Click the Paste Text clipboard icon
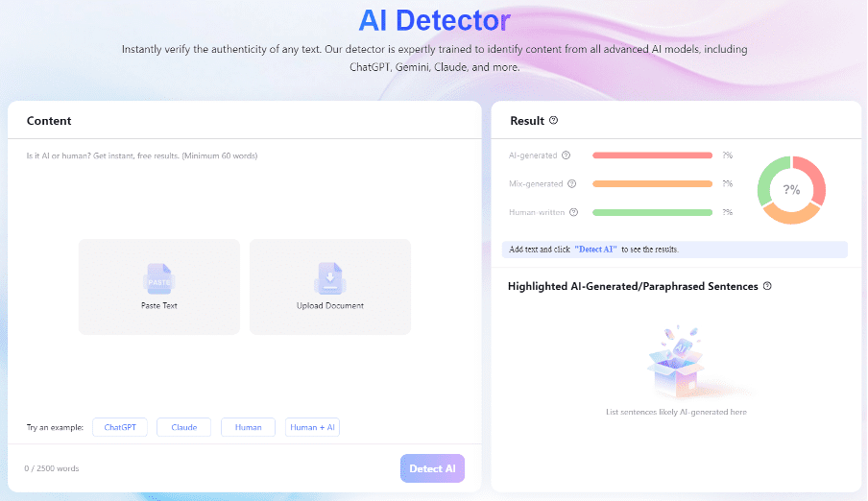868x501 pixels. (x=159, y=279)
